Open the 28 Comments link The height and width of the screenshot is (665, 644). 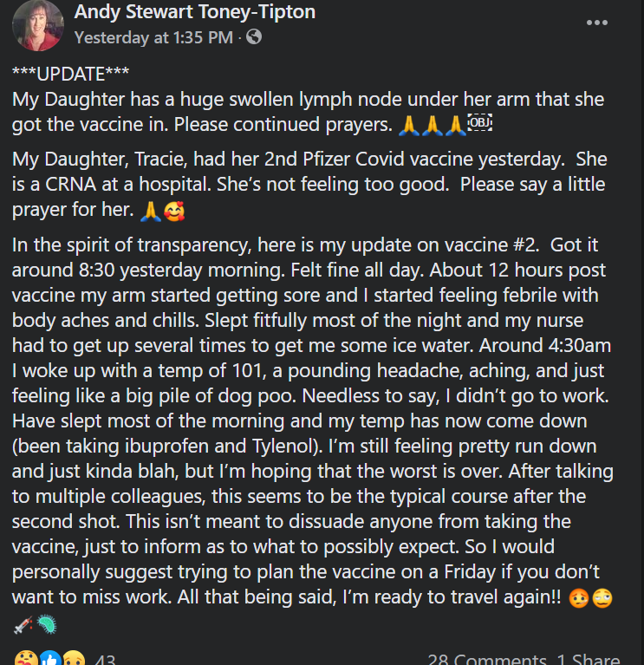(x=486, y=661)
